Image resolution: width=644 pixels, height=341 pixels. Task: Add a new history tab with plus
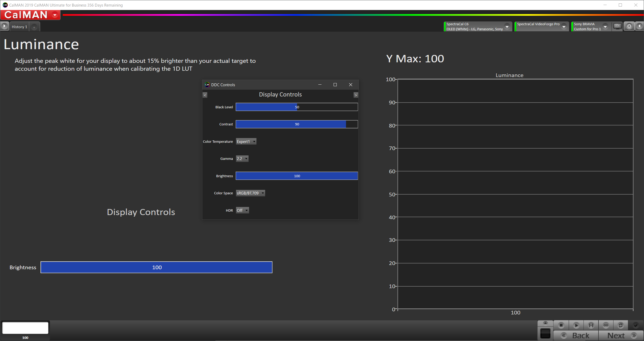click(x=34, y=27)
